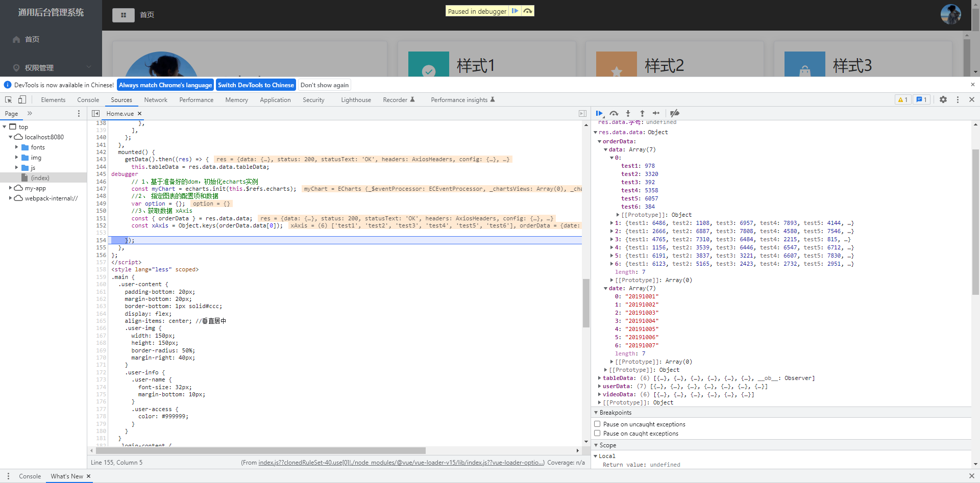Click Switch DevTools to Chinese button

[256, 85]
